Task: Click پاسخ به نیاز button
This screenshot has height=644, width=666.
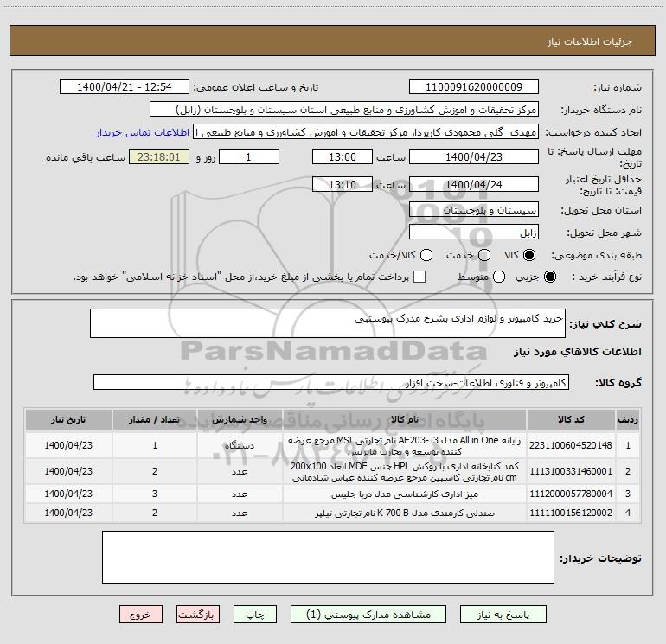Action: [x=503, y=615]
